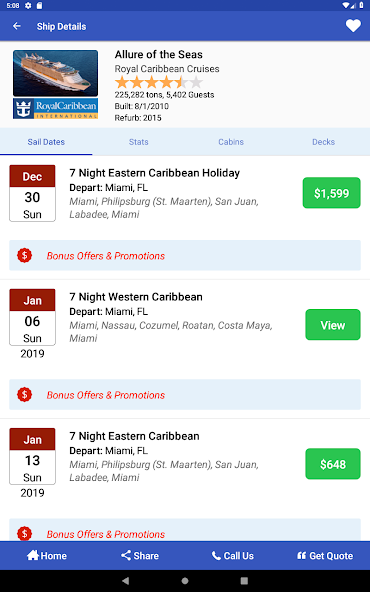Tap the Royal Caribbean International logo
The height and width of the screenshot is (592, 370).
click(56, 109)
